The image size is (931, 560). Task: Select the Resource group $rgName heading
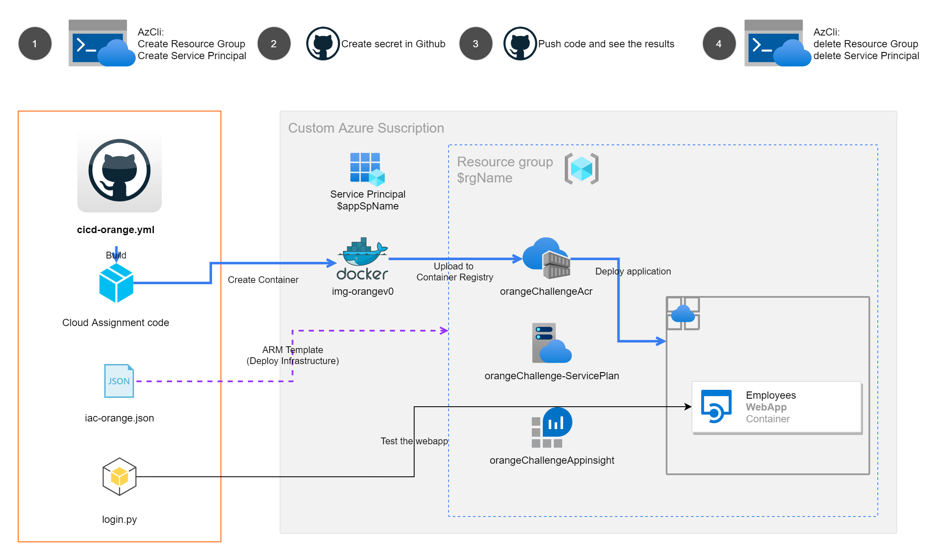[505, 170]
